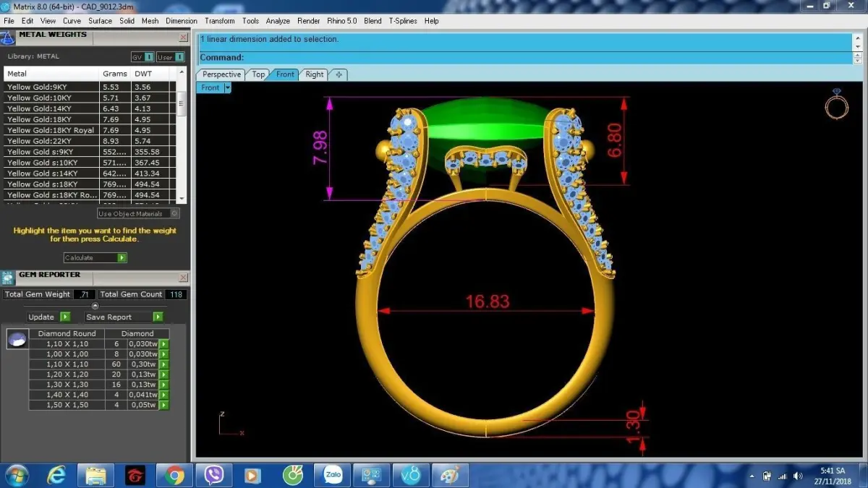Open the File menu
This screenshot has width=868, height=488.
tap(9, 21)
